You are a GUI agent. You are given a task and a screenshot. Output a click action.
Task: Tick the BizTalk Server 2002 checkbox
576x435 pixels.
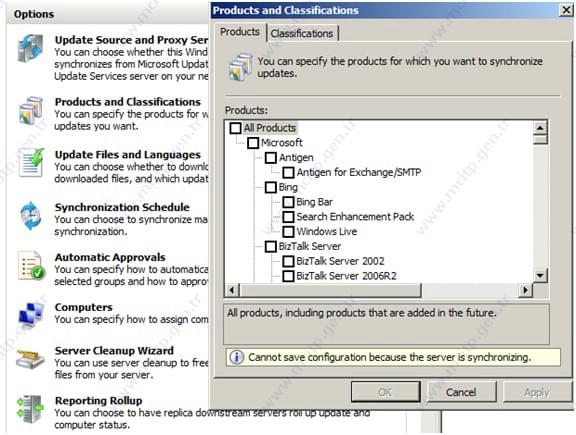click(288, 261)
